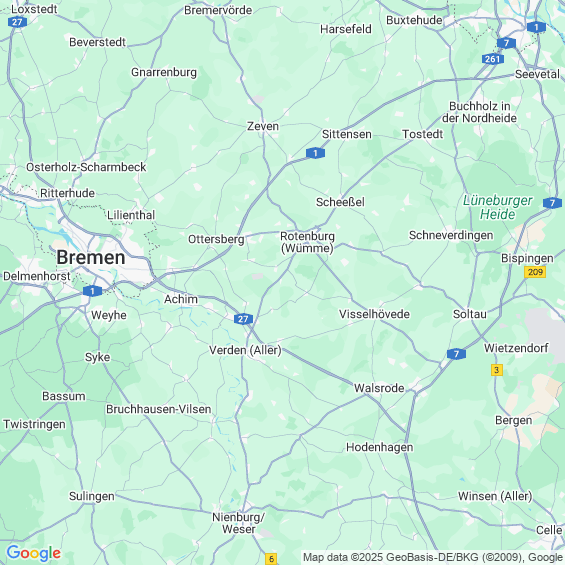The image size is (565, 565).
Task: Click the A27 shield near Loxstedt
Action: pos(17,22)
